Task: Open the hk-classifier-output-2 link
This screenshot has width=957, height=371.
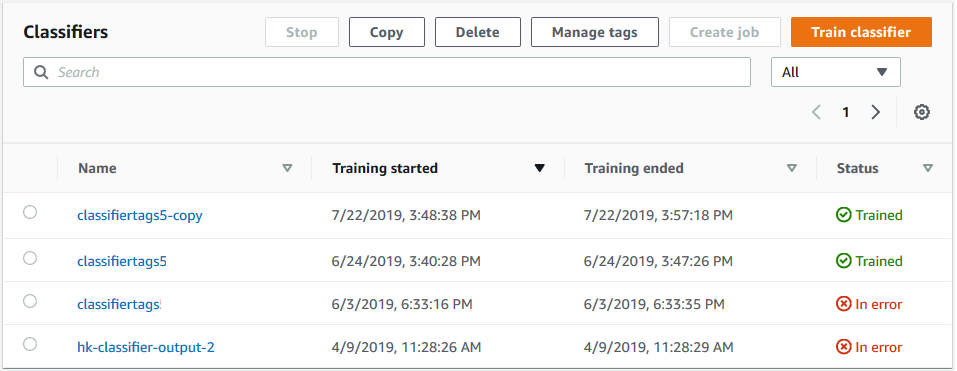Action: [x=146, y=348]
